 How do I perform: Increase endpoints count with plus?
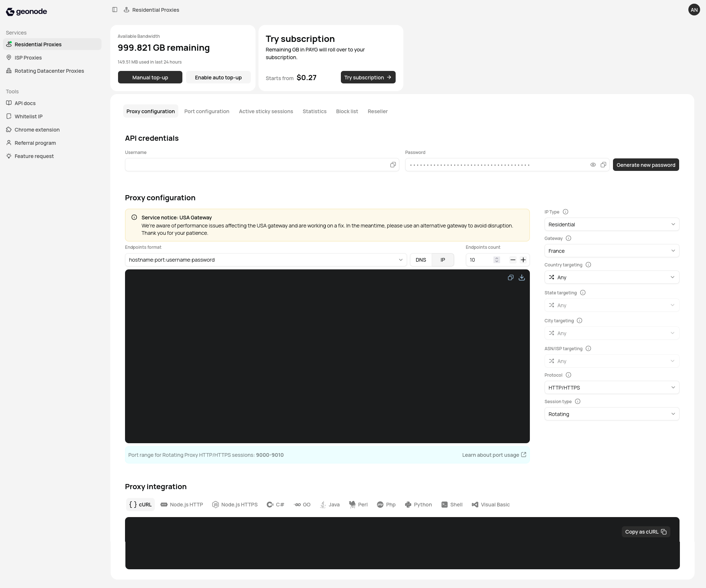(523, 260)
